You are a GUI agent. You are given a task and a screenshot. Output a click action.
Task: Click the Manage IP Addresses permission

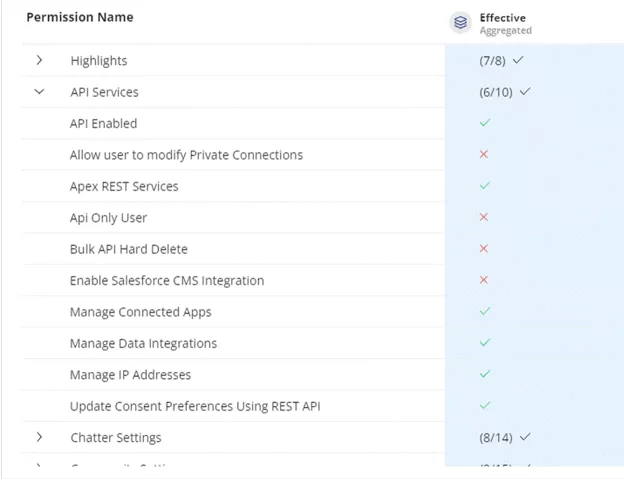click(130, 375)
